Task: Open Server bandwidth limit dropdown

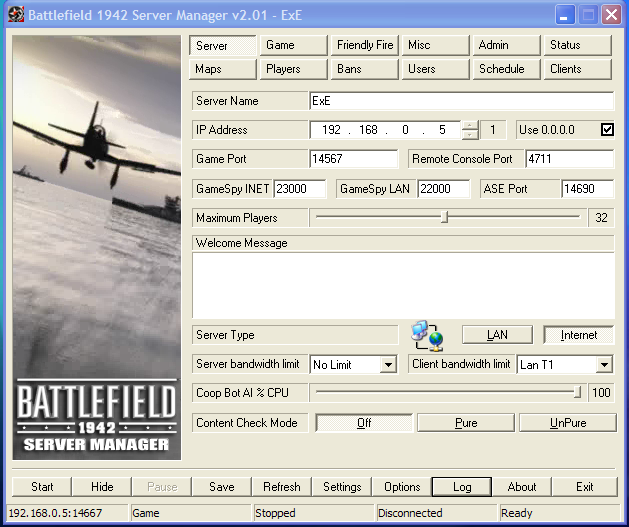Action: (388, 365)
